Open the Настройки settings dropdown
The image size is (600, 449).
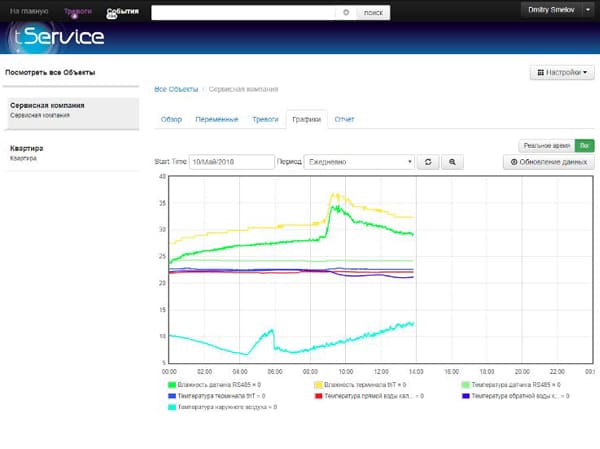coord(562,72)
